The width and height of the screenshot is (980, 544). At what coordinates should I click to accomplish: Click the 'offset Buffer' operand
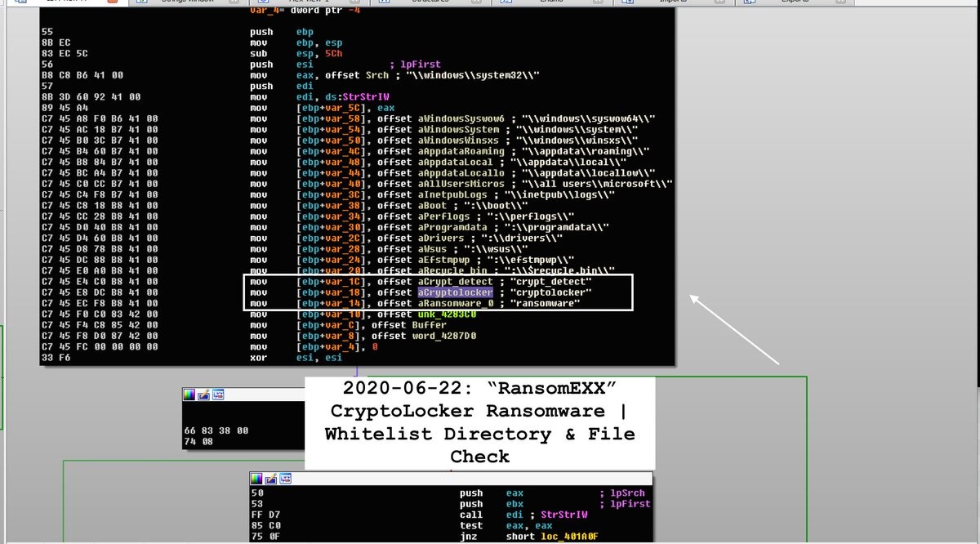(x=409, y=325)
